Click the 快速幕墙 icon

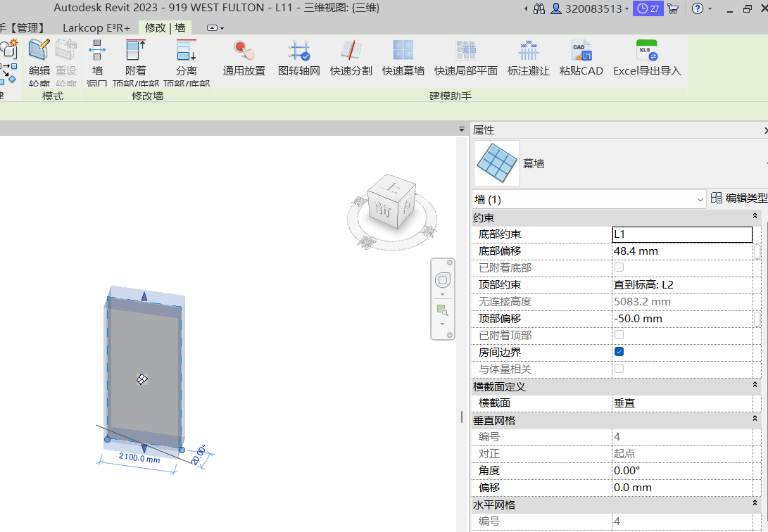point(403,52)
